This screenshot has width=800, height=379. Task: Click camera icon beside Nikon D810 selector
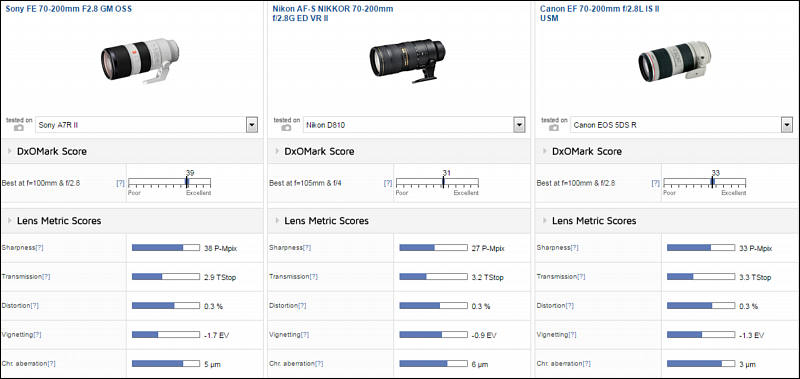pyautogui.click(x=286, y=128)
